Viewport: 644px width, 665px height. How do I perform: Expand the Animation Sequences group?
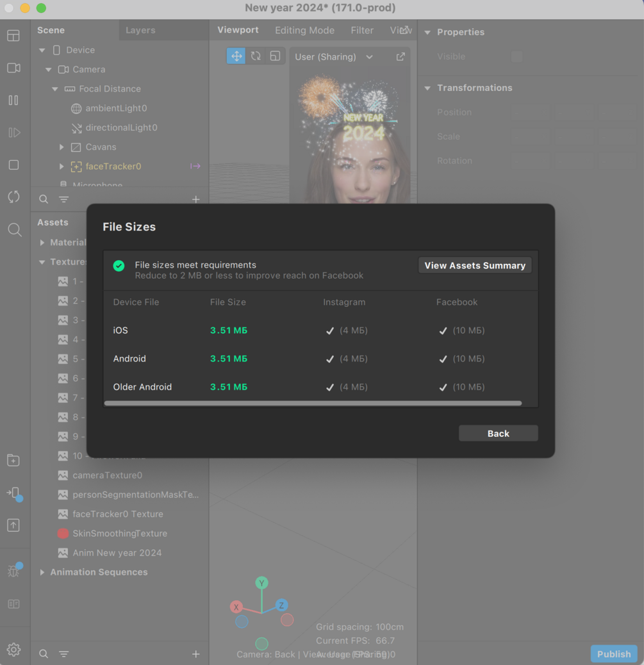click(x=42, y=572)
